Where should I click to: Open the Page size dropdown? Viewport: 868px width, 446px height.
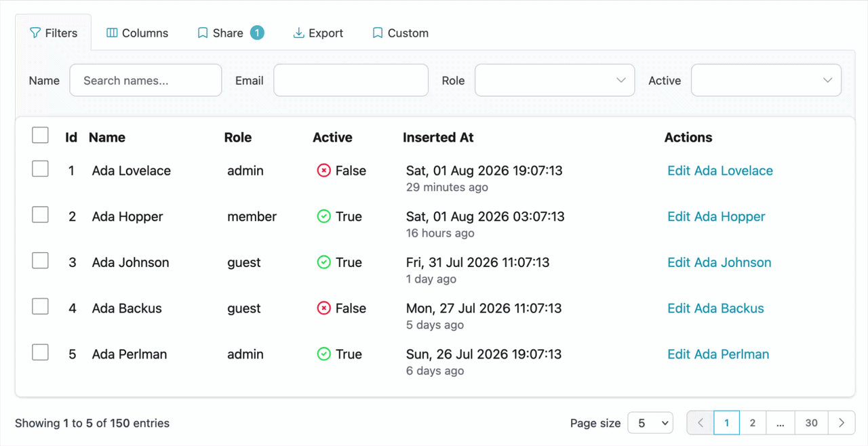point(650,423)
